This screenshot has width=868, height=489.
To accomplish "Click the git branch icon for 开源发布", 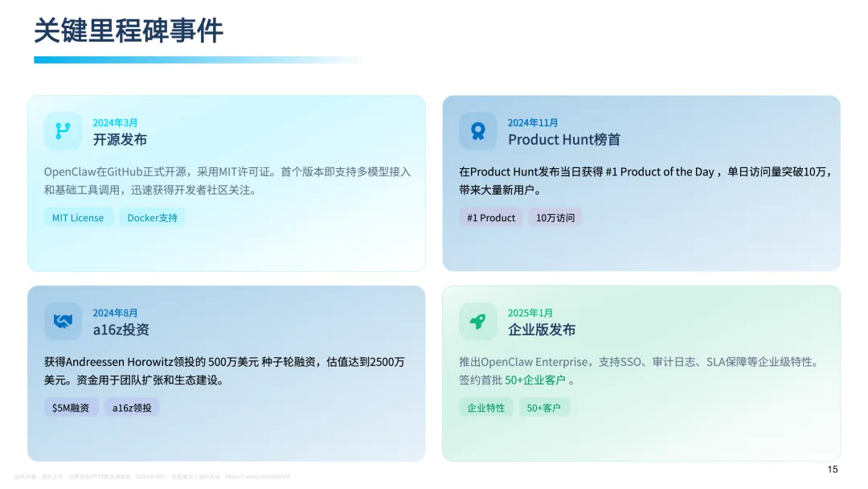I will pyautogui.click(x=63, y=131).
